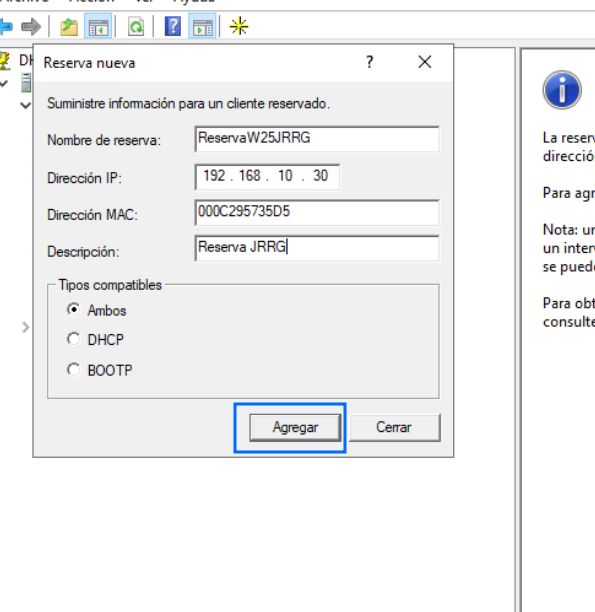Select the Ambos radio button
Image resolution: width=595 pixels, height=612 pixels.
coord(73,310)
